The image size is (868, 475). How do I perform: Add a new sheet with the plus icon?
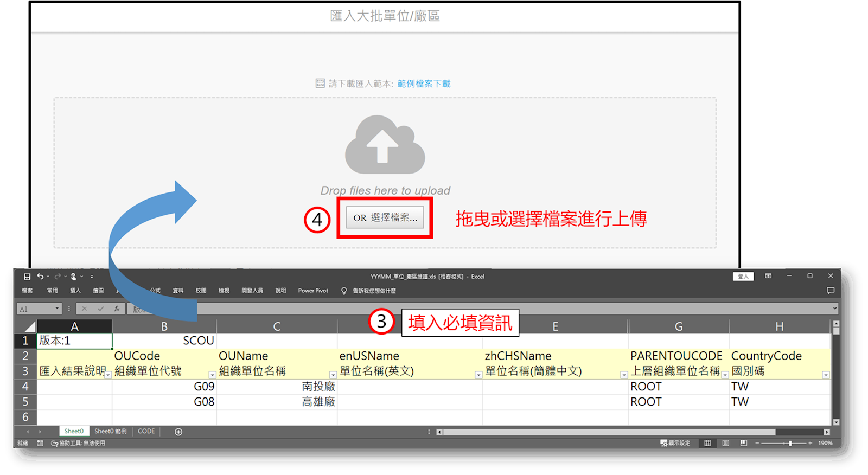(x=178, y=432)
